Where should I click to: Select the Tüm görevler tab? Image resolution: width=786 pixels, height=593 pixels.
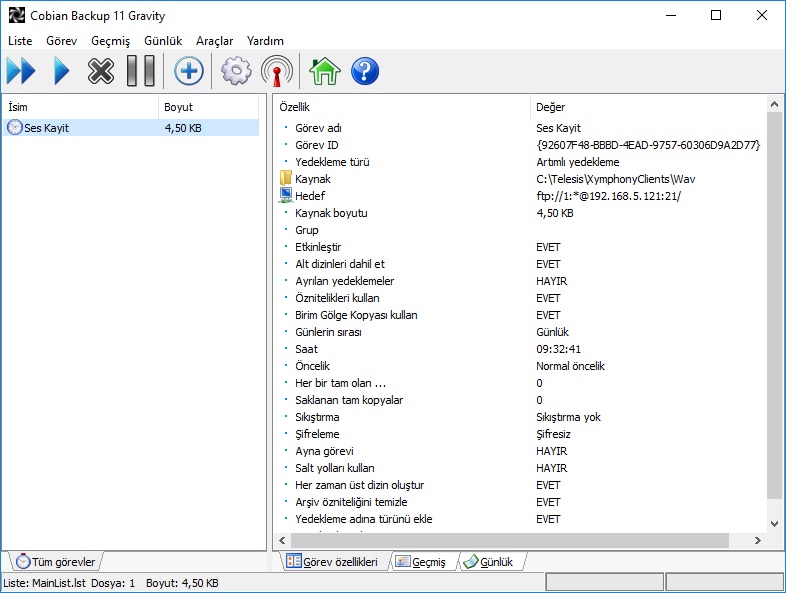pos(55,562)
